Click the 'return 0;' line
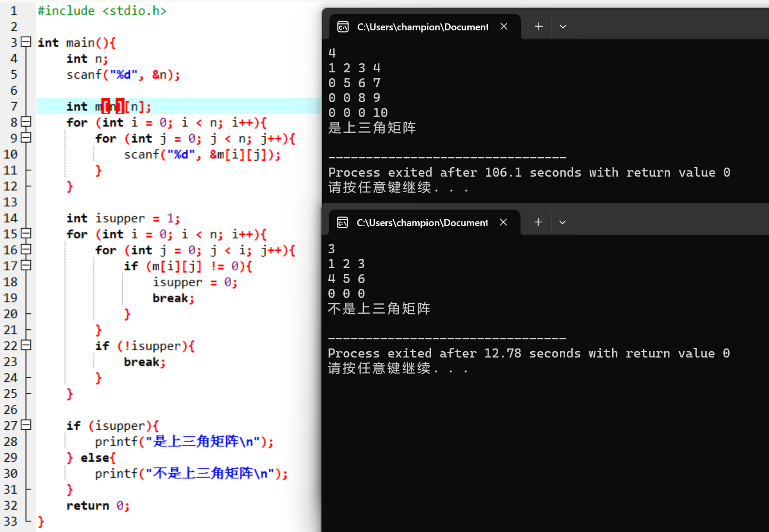Viewport: 769px width, 532px height. pyautogui.click(x=98, y=505)
